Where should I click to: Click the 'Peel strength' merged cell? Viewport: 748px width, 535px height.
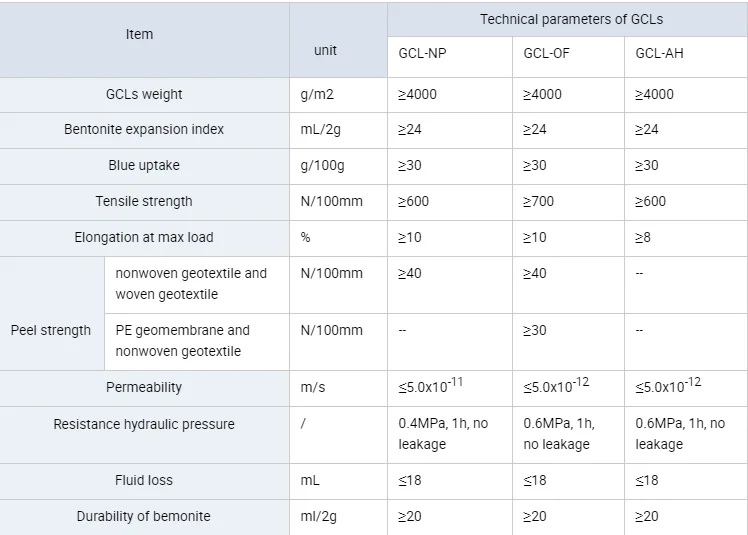click(x=51, y=331)
